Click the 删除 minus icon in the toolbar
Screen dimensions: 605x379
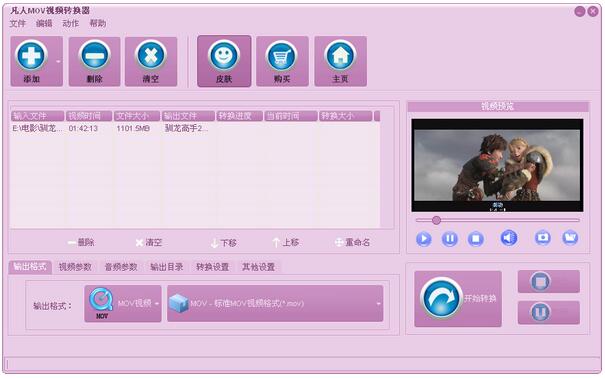[95, 56]
